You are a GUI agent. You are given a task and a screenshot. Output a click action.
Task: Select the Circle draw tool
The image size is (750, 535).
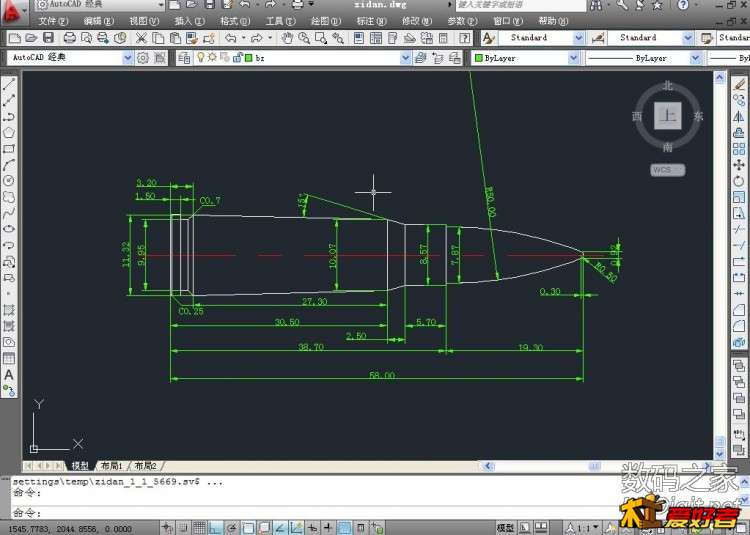[9, 181]
